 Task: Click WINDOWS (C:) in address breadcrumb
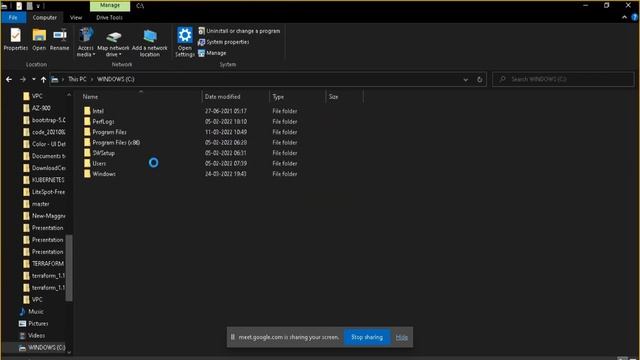[116, 79]
